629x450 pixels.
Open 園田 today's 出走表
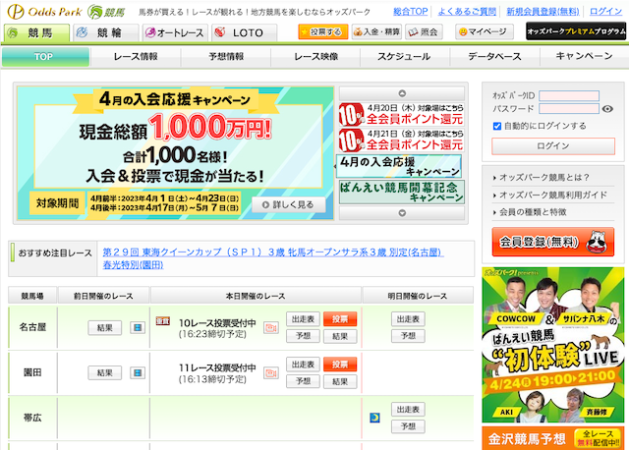(x=303, y=364)
